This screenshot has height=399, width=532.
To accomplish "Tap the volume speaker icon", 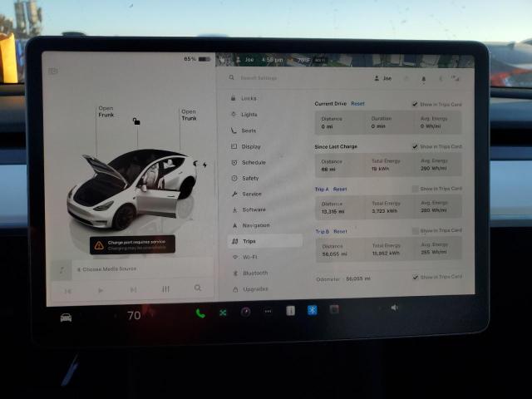I will tap(394, 308).
